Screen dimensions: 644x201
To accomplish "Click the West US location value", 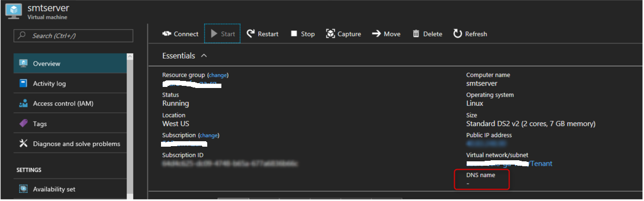I will tap(176, 124).
